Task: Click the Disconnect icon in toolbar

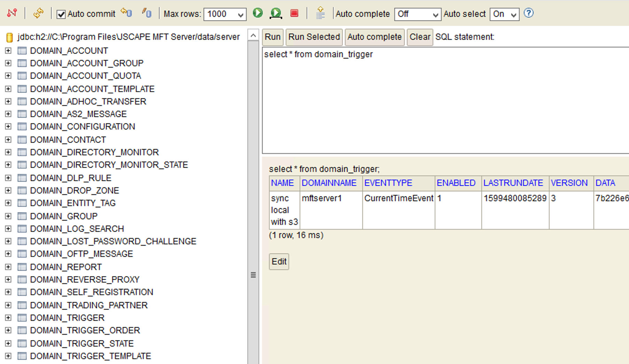Action: [x=12, y=13]
